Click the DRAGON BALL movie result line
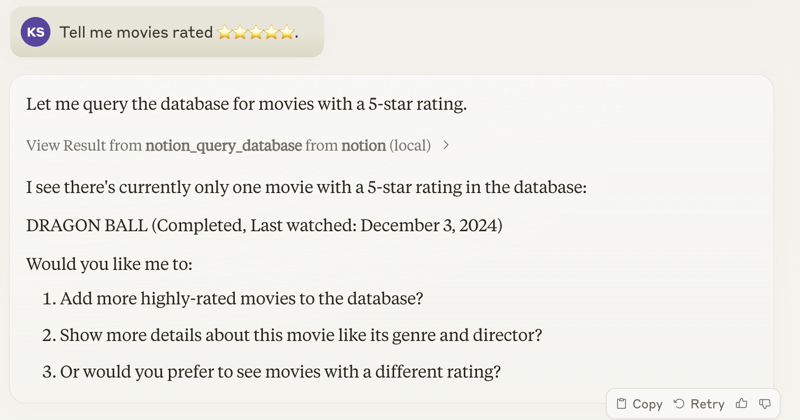Viewport: 800px width, 420px height. pos(264,225)
